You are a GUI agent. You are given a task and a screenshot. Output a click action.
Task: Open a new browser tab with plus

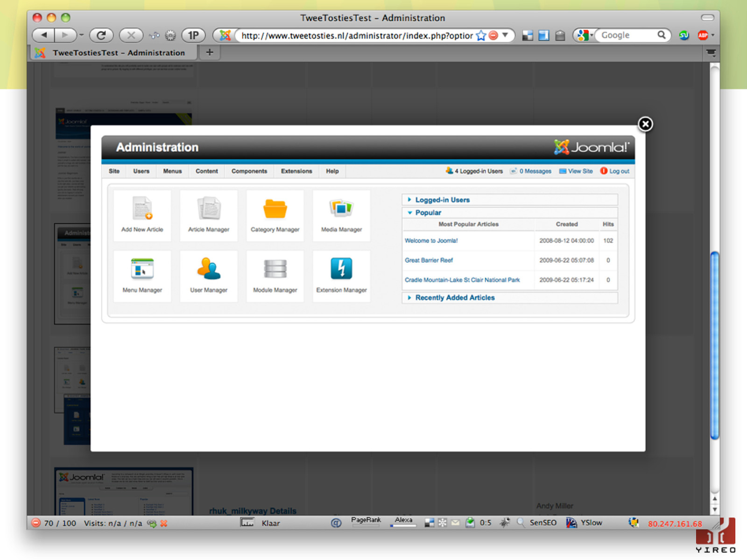tap(210, 52)
